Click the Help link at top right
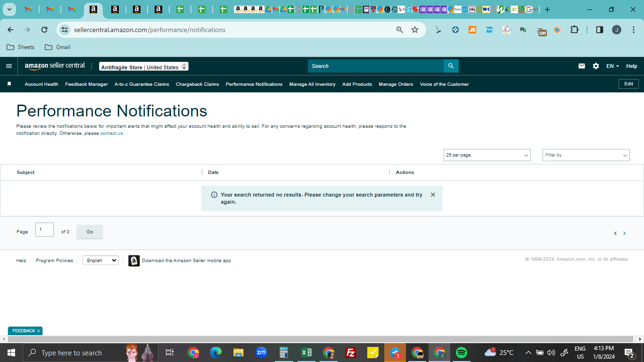 (x=632, y=66)
